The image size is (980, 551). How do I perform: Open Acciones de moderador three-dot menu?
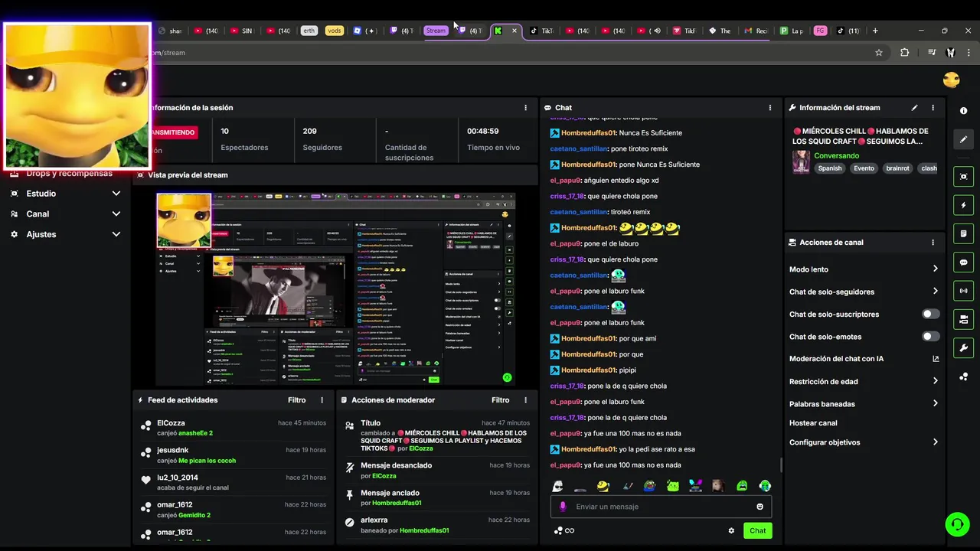click(525, 400)
